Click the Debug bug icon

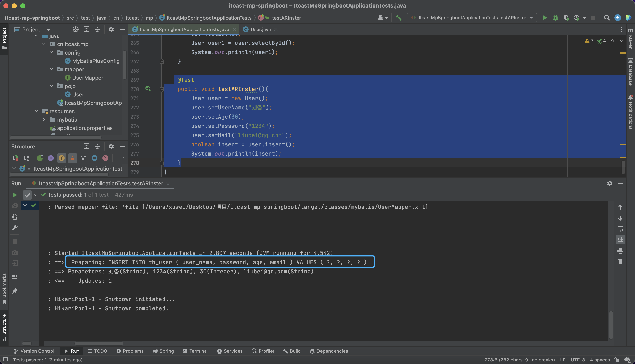point(555,18)
